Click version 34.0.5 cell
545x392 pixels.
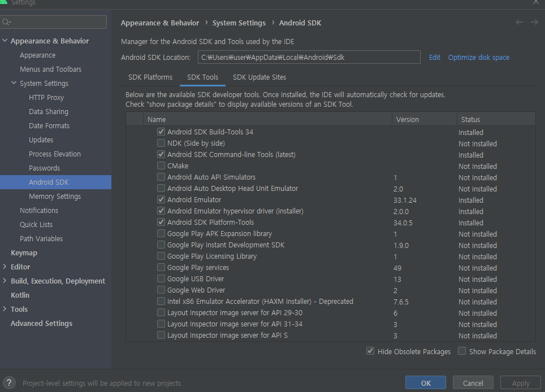point(403,223)
